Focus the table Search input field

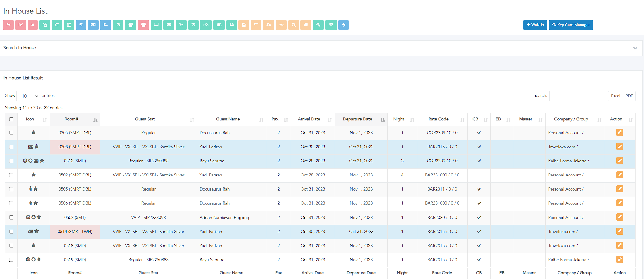tap(578, 96)
